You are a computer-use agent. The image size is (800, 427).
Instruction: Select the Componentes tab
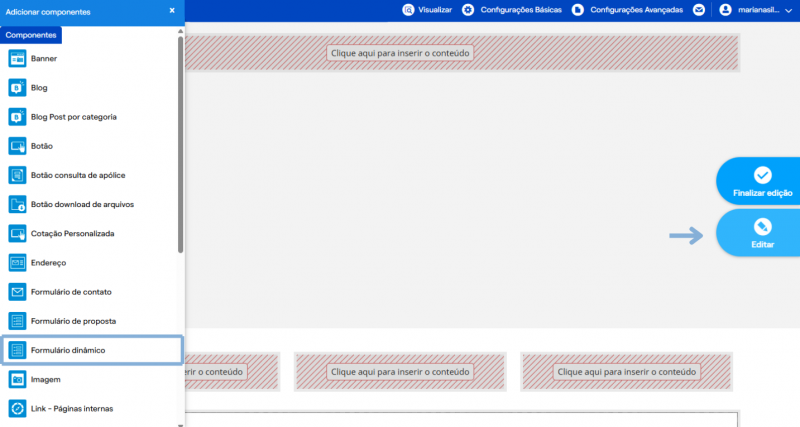(31, 35)
